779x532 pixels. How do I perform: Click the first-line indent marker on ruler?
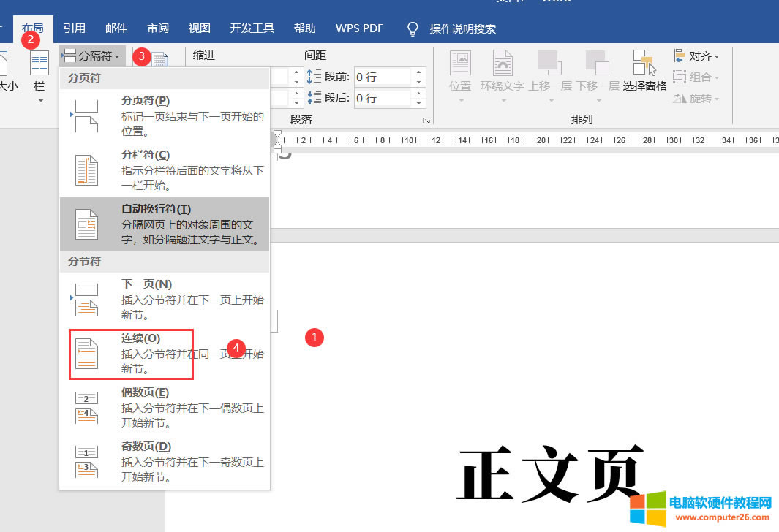coord(277,136)
